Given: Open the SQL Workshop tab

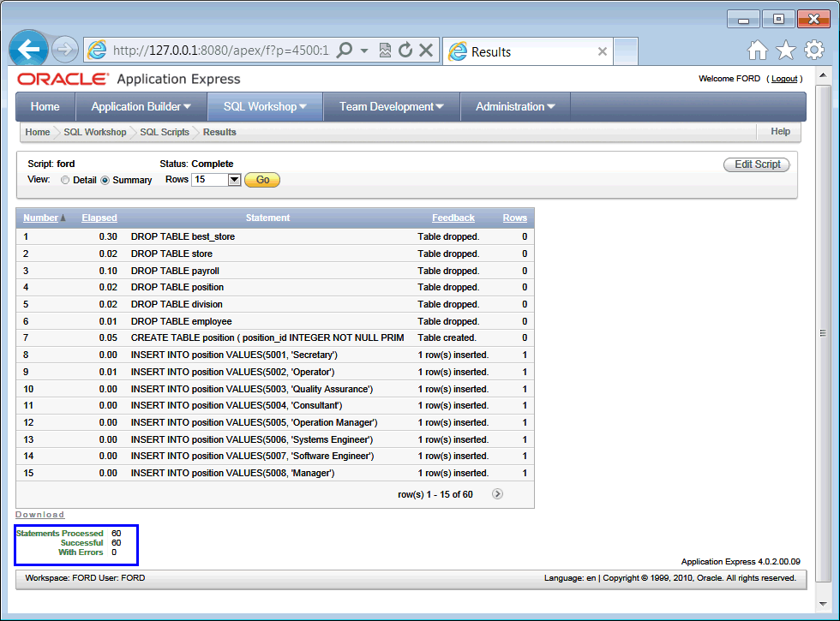Looking at the screenshot, I should coord(265,106).
